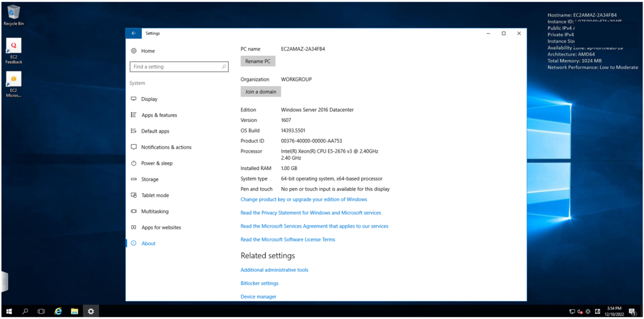Click the edition text Windows Server 2016 Datacenter
Viewport: 644px width, 319px height.
(317, 110)
